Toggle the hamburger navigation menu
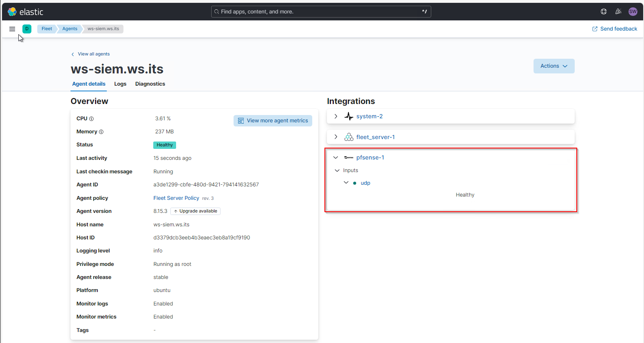This screenshot has width=644, height=343. point(12,29)
